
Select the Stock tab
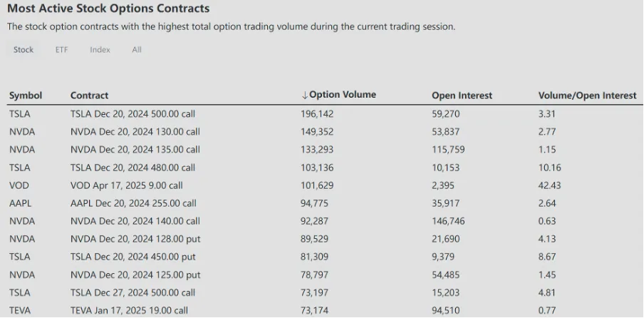[x=24, y=50]
